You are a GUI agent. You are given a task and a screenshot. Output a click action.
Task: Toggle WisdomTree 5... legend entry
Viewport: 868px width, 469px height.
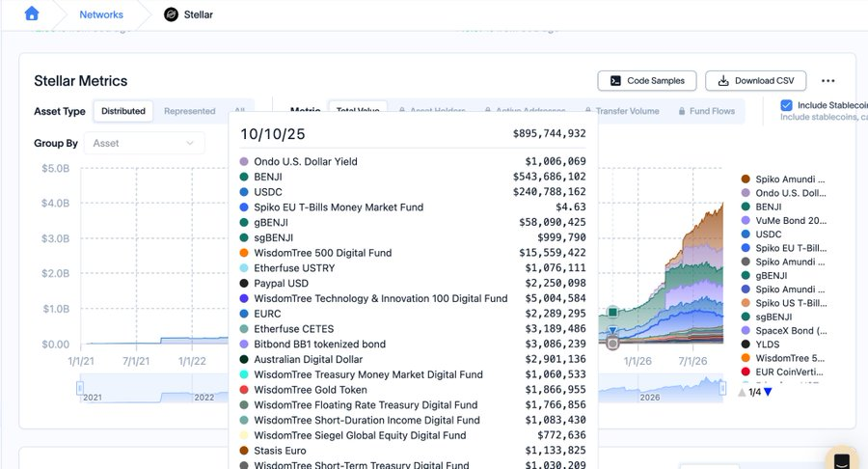(782, 358)
